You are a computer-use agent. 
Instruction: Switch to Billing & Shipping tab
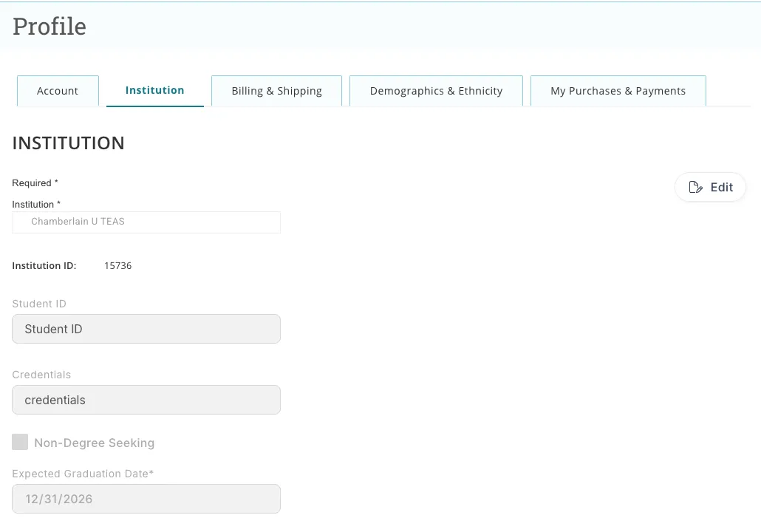tap(276, 91)
